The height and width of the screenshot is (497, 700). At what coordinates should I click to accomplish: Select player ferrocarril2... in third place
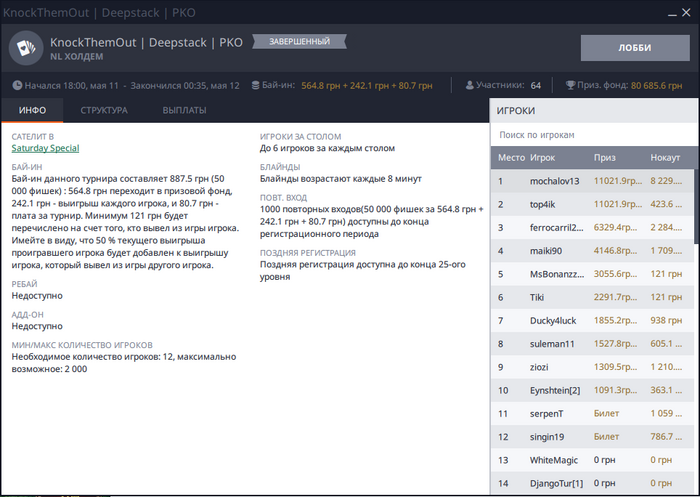pos(592,228)
